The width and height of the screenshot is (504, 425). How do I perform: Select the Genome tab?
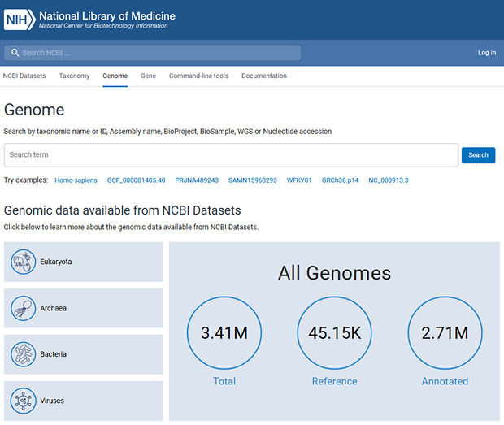115,76
